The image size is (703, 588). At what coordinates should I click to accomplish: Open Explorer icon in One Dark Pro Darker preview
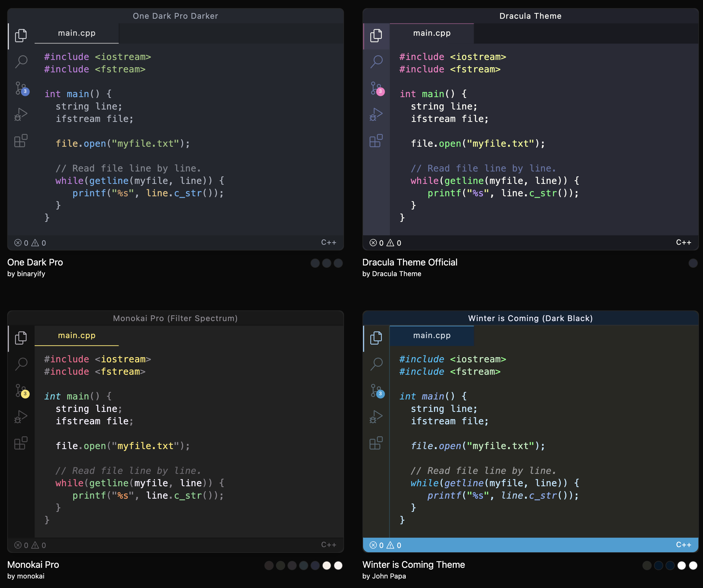[21, 36]
